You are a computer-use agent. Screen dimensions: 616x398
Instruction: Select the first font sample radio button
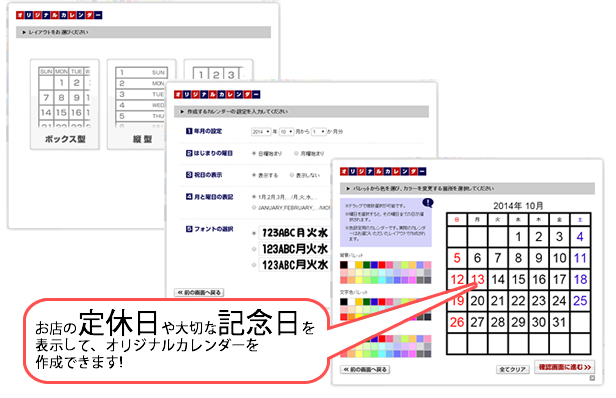pyautogui.click(x=254, y=233)
